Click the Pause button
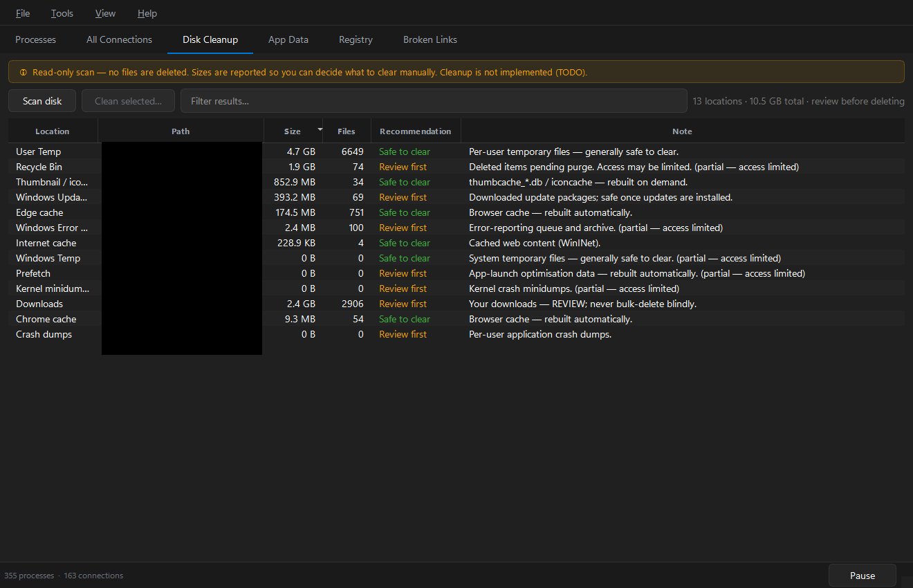 863,576
